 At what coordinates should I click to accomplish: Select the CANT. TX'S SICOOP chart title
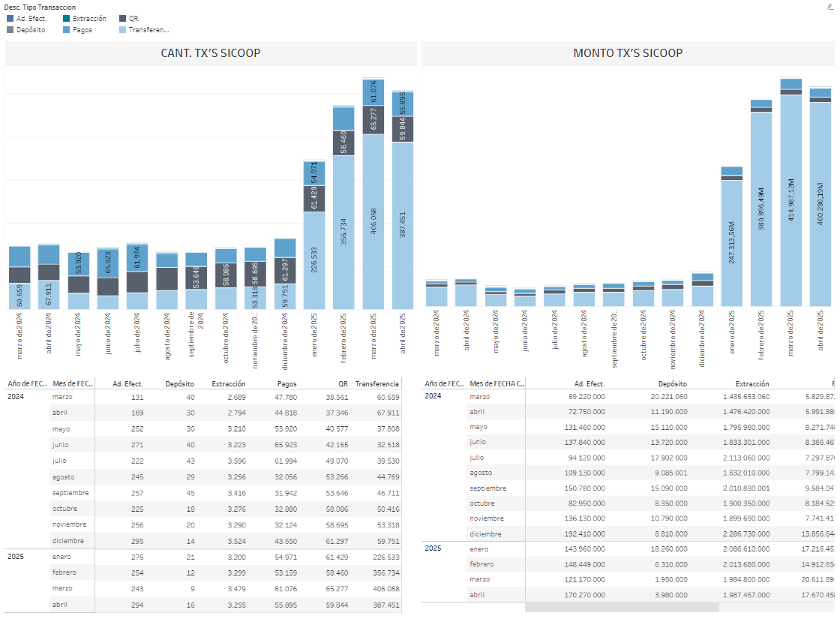pyautogui.click(x=211, y=53)
